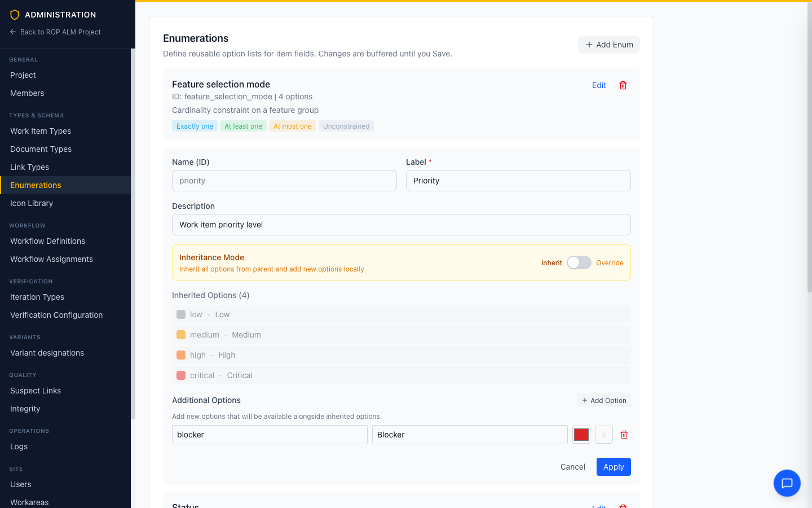Edit the Feature selection mode enumeration

599,85
